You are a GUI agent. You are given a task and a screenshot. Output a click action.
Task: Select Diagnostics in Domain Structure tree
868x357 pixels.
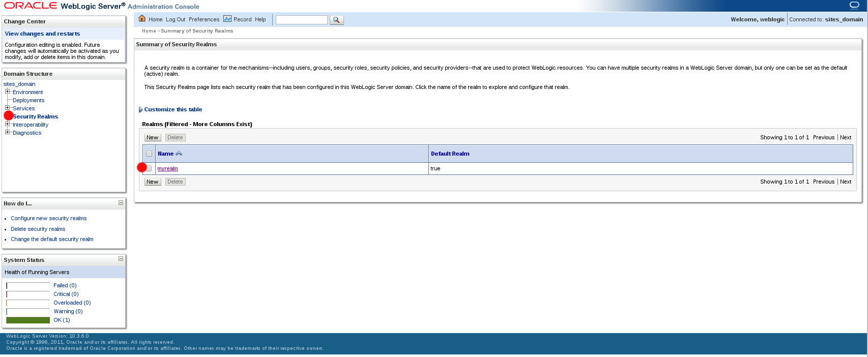tap(27, 133)
